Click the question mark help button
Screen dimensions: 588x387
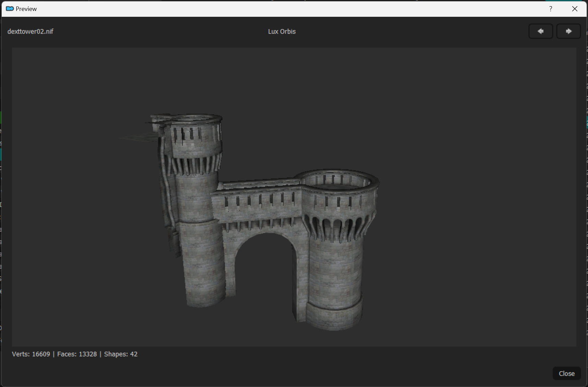coord(551,9)
